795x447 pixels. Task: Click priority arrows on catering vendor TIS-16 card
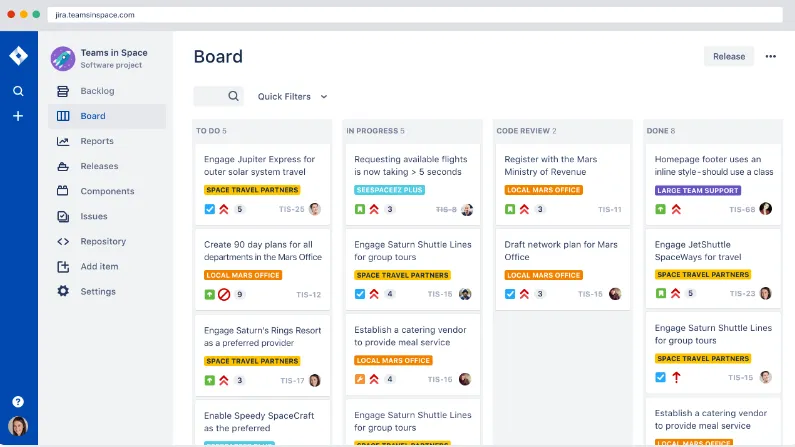coord(374,379)
